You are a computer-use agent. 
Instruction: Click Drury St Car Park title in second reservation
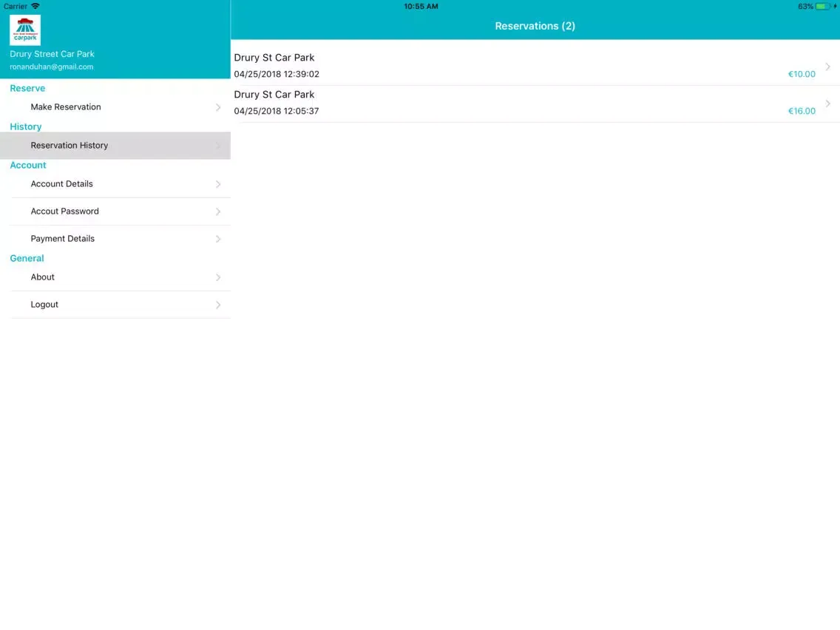(274, 95)
